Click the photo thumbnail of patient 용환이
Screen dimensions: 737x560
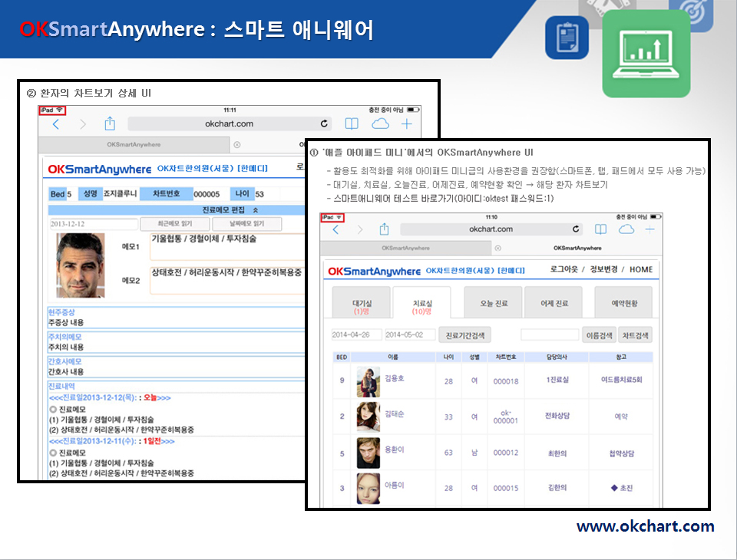pyautogui.click(x=368, y=453)
